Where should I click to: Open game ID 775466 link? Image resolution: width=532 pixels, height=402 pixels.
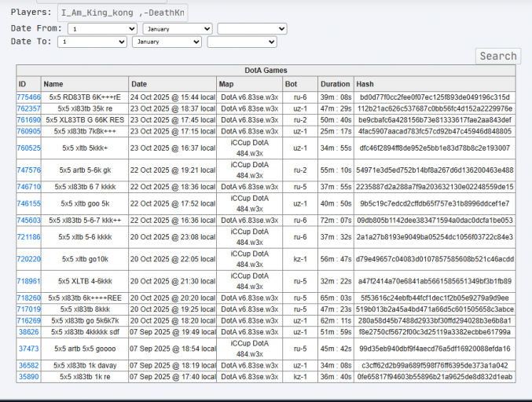coord(28,97)
